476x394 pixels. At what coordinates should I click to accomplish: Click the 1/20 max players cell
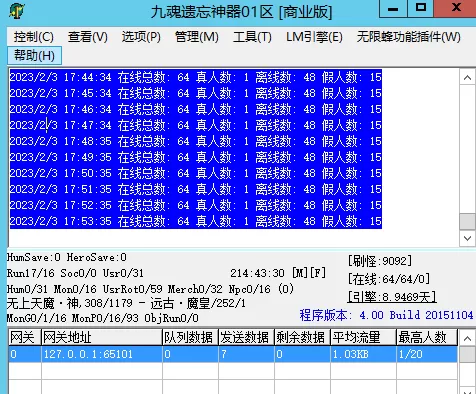click(427, 354)
